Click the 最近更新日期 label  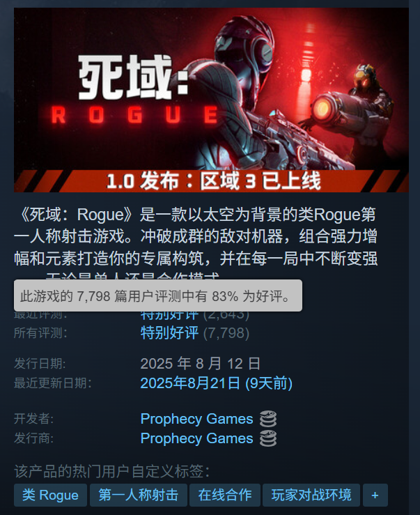tap(52, 383)
